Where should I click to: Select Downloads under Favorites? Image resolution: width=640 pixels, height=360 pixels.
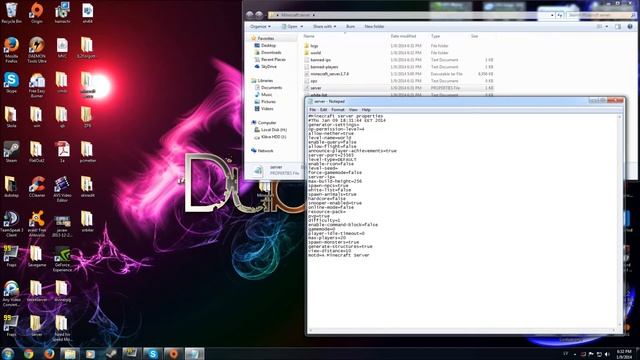(271, 52)
